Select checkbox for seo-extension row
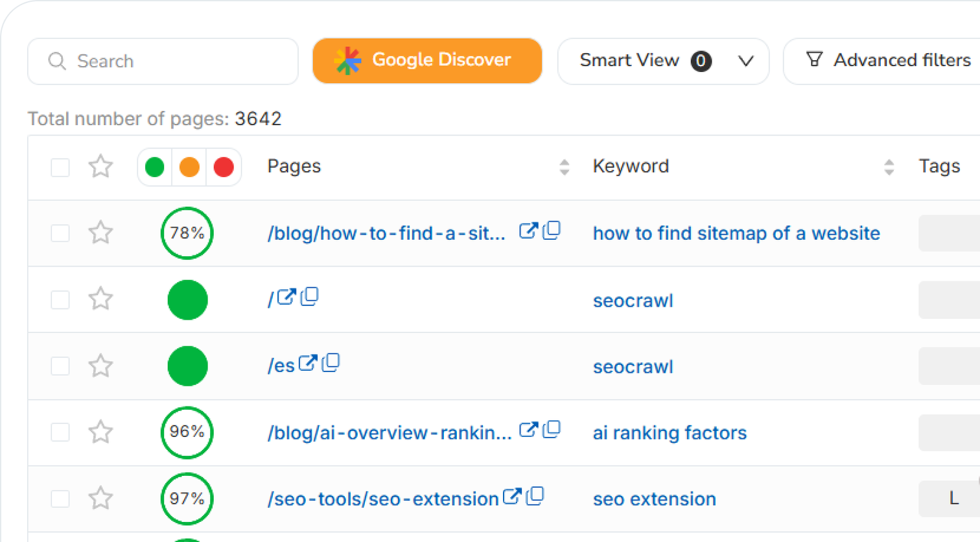 [x=60, y=499]
